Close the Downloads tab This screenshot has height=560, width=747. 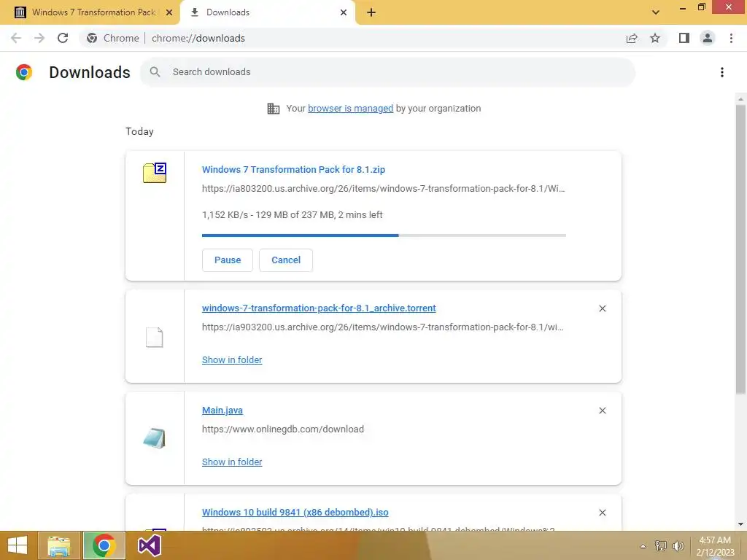coord(344,12)
